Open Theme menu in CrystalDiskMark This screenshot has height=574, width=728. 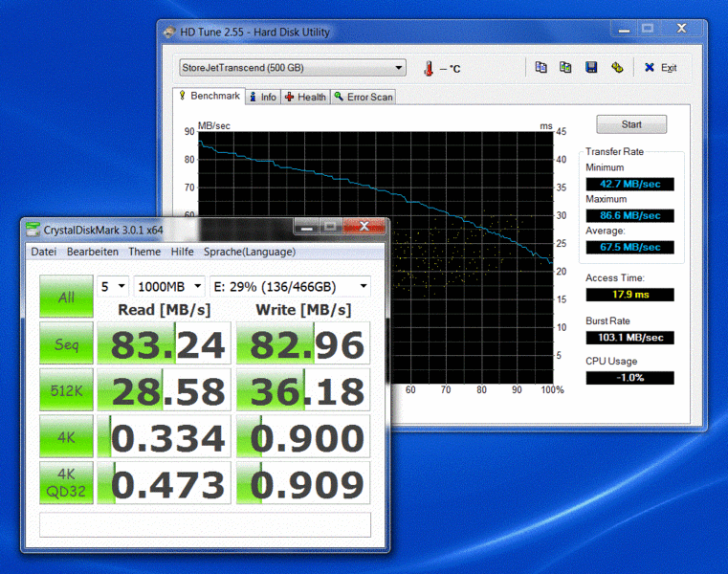tap(144, 252)
